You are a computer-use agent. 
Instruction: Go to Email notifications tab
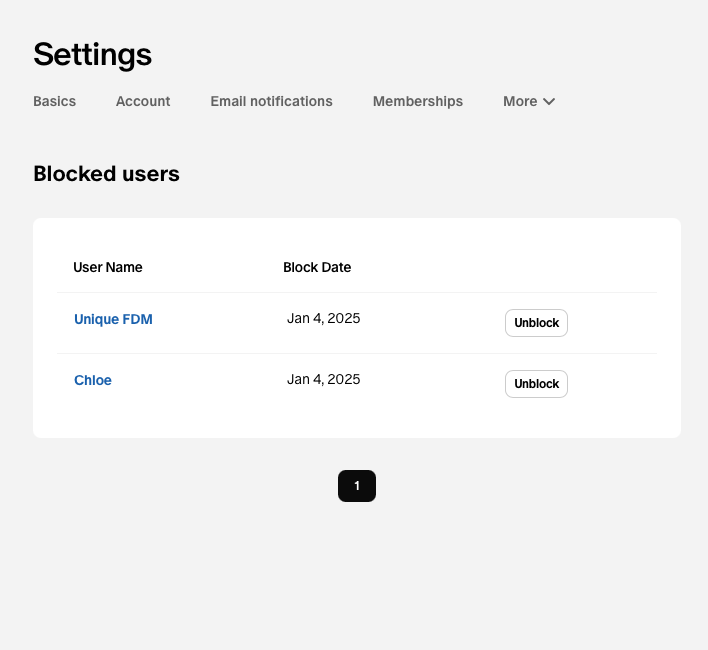[271, 101]
